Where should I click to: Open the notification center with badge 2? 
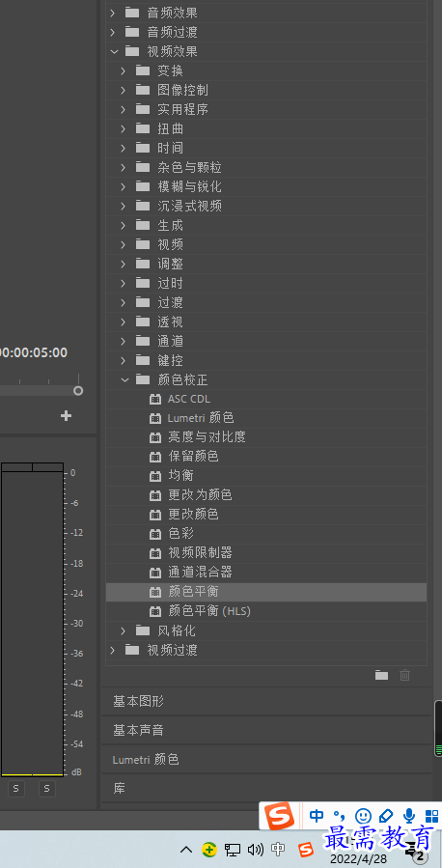coord(415,854)
